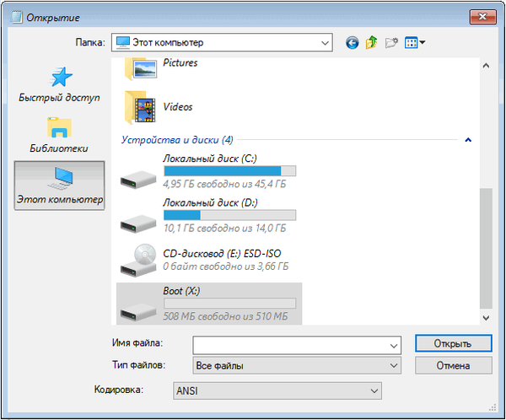Expand the Папка location dropdown

point(325,42)
